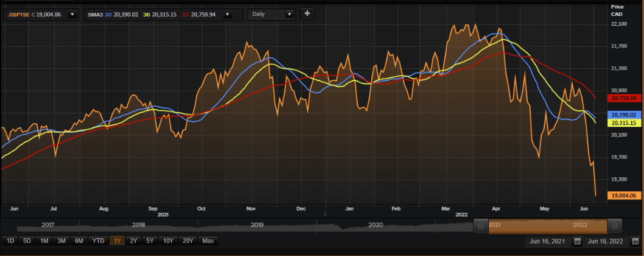Click the SMA3 indicator label

96,15
